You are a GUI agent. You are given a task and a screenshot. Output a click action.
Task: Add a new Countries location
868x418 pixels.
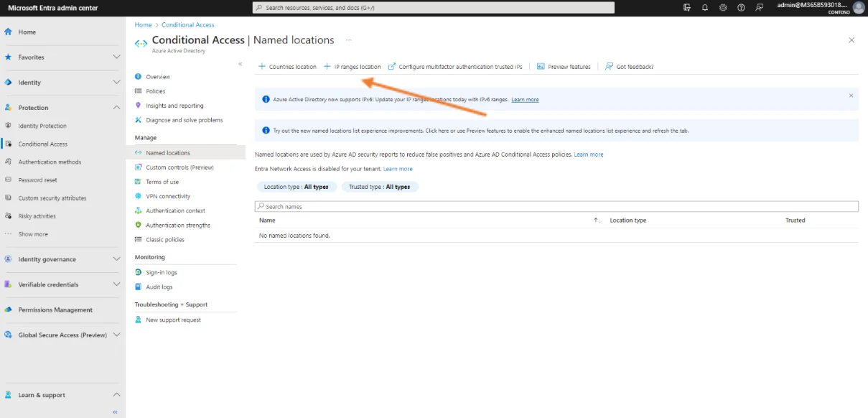click(287, 67)
